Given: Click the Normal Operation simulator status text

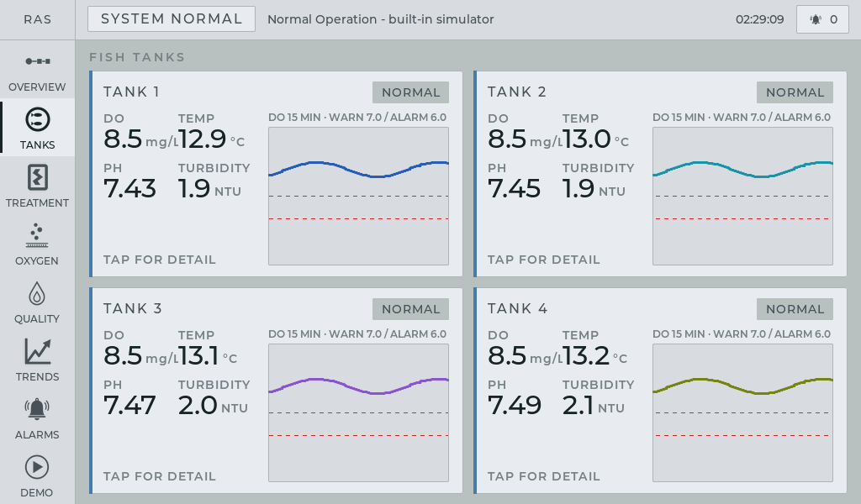Looking at the screenshot, I should coord(381,20).
